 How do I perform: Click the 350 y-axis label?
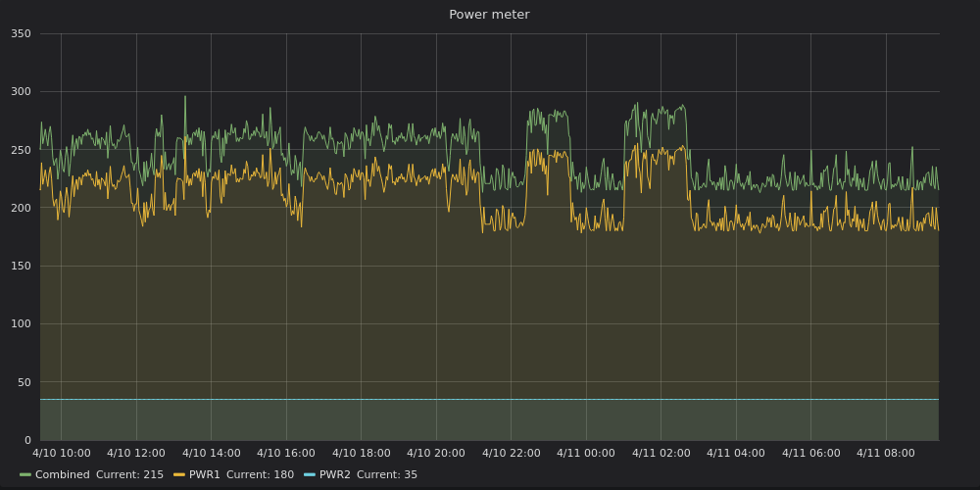pyautogui.click(x=22, y=33)
